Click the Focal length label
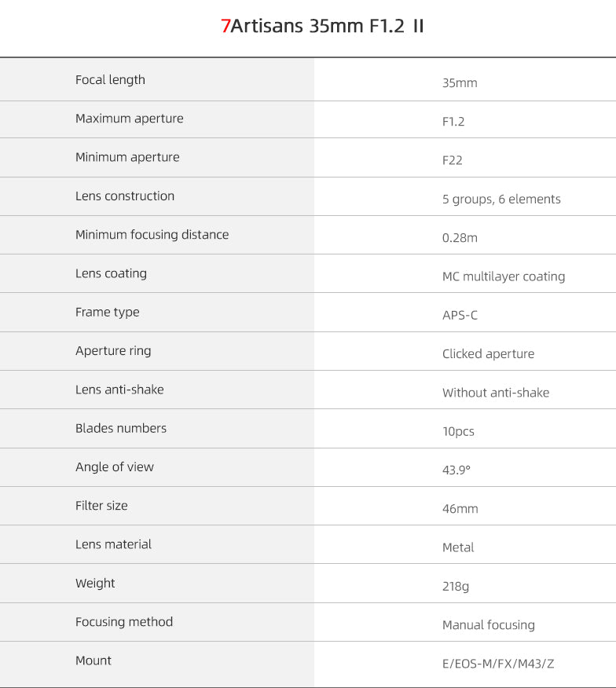616x688 pixels. pos(110,80)
